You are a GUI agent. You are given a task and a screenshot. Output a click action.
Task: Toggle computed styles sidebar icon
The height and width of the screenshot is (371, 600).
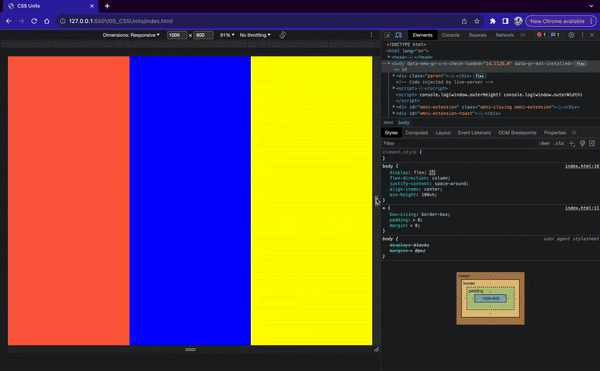[x=592, y=143]
